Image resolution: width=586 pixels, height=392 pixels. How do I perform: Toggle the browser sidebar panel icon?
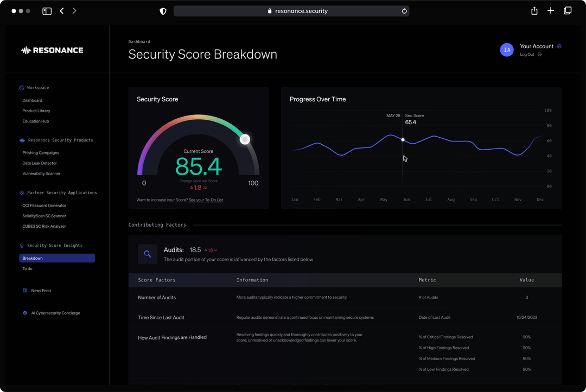[47, 10]
